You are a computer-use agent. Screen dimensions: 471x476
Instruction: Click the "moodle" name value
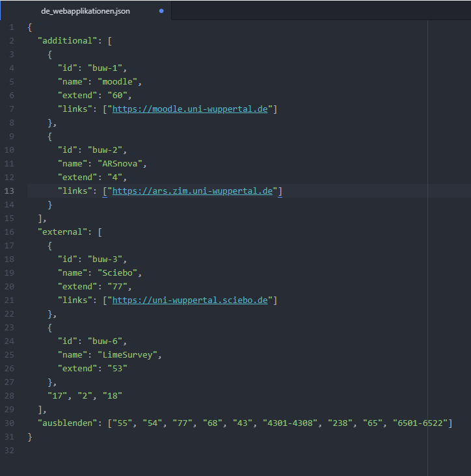click(118, 82)
